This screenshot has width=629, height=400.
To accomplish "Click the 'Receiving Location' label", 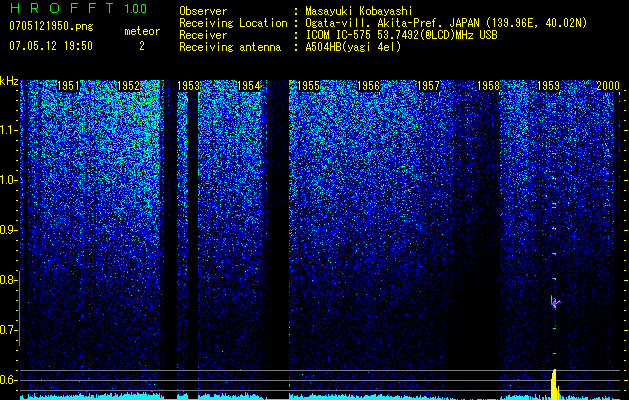I will (x=233, y=23).
